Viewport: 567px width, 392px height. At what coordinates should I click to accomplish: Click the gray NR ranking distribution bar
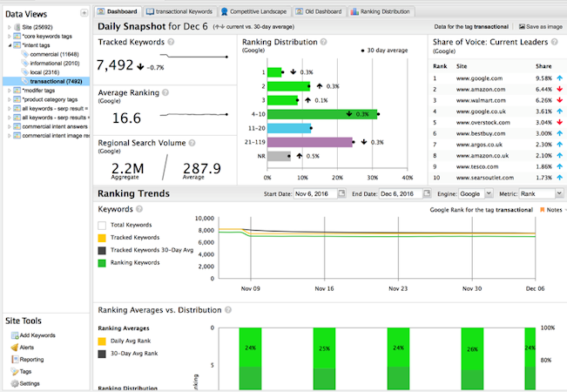(279, 156)
